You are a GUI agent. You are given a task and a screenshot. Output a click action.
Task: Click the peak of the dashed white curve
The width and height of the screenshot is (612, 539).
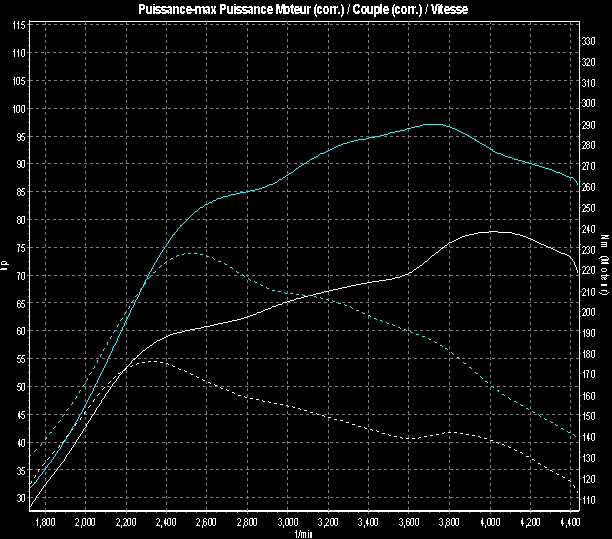150,360
